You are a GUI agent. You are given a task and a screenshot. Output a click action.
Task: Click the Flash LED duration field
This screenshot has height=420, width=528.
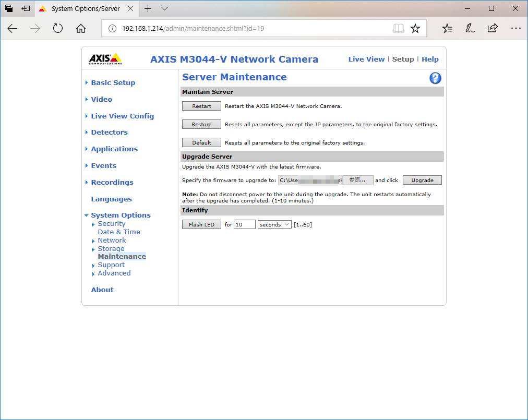click(245, 225)
